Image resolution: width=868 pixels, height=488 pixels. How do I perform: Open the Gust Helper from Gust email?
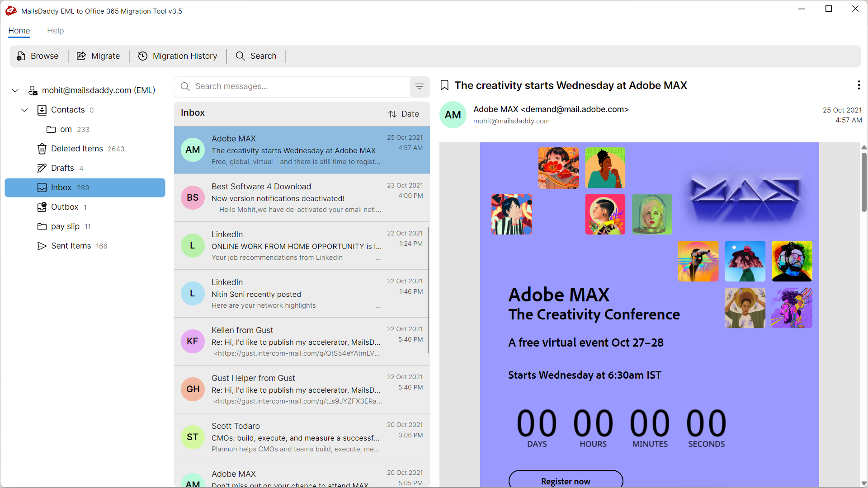pos(302,389)
